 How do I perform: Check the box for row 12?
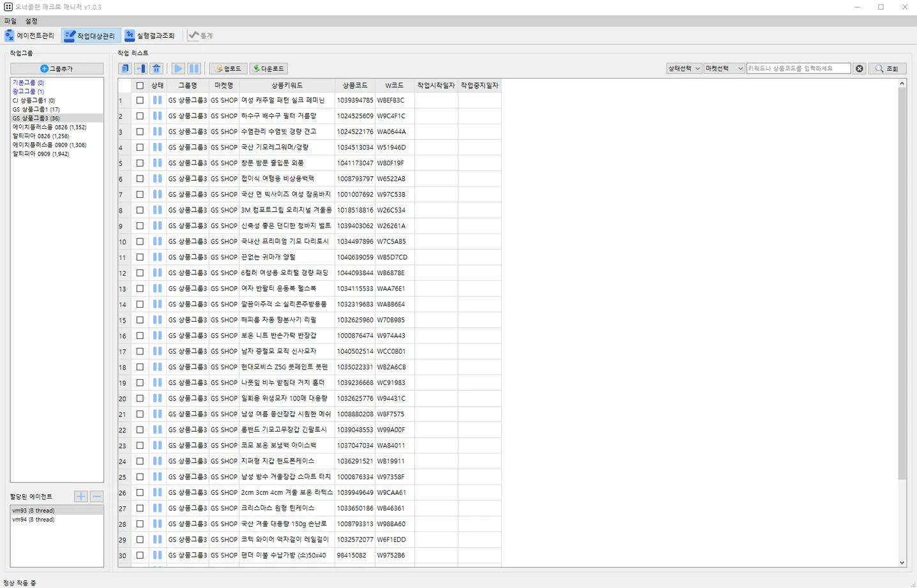coord(140,273)
